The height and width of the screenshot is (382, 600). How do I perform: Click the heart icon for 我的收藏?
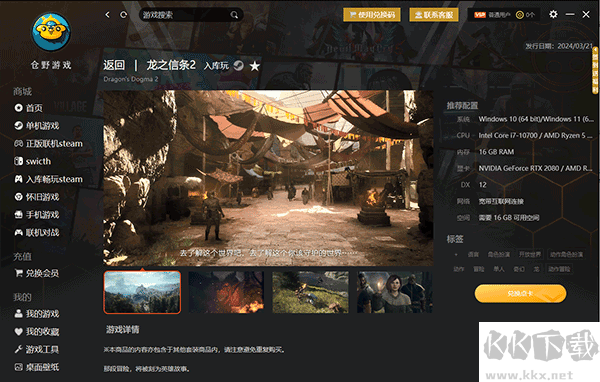click(x=18, y=331)
